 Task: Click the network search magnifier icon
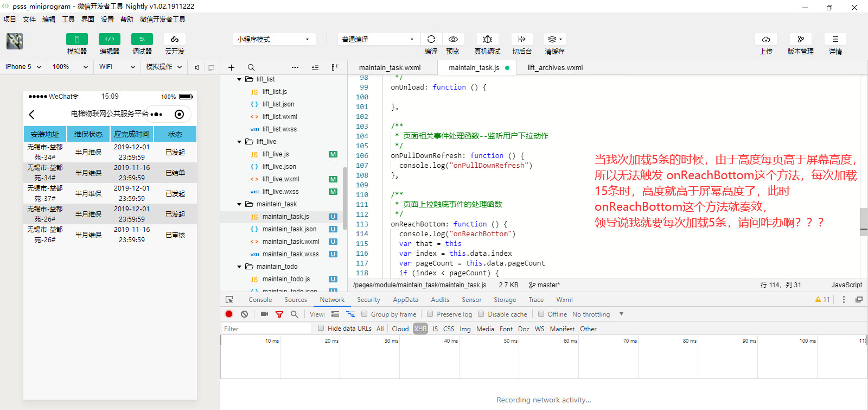coord(294,314)
